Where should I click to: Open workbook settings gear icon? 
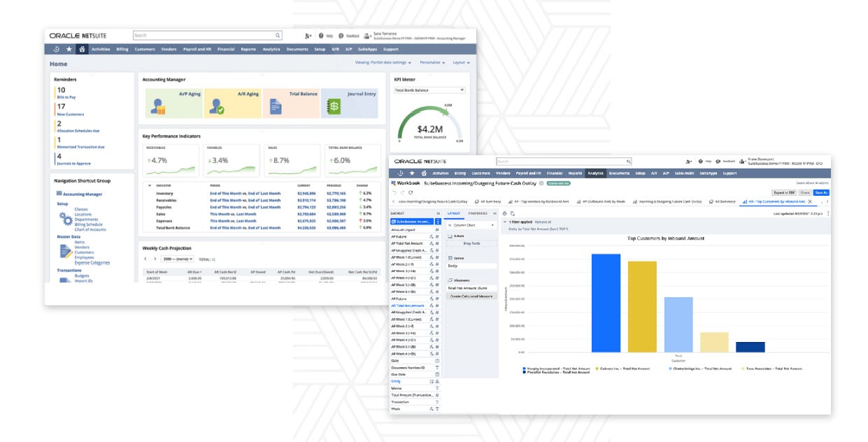coord(540,183)
